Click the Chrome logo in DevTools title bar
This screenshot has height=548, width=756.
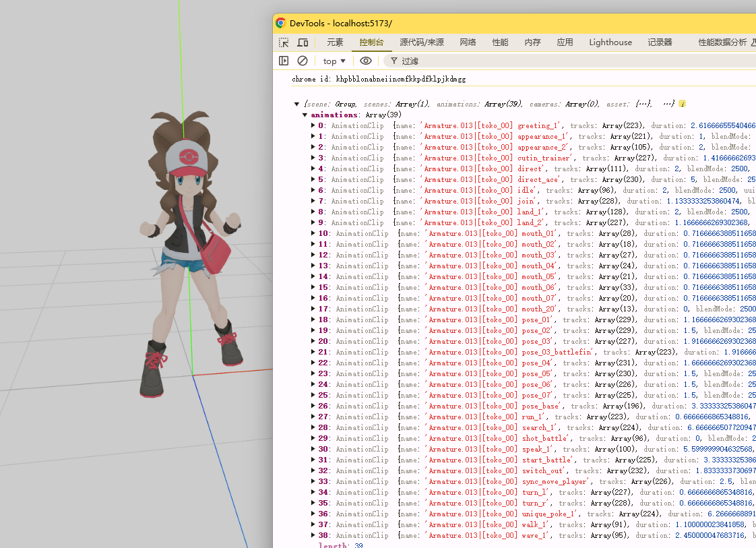280,23
